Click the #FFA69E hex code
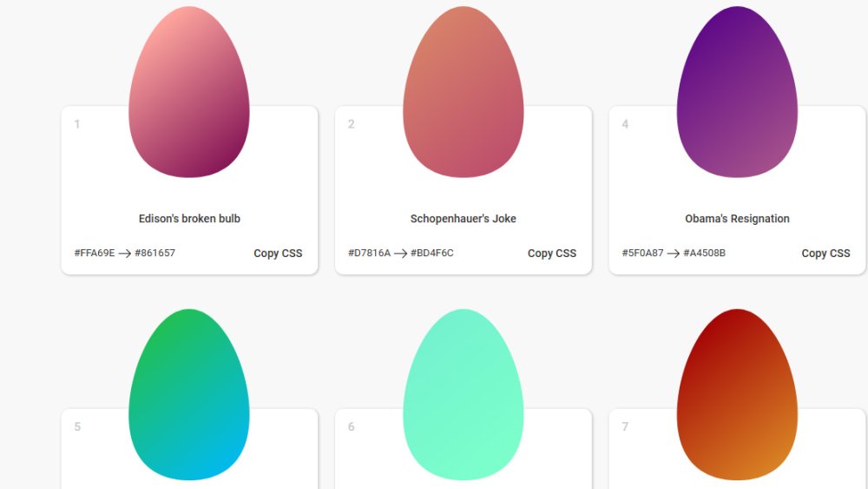 (x=95, y=253)
